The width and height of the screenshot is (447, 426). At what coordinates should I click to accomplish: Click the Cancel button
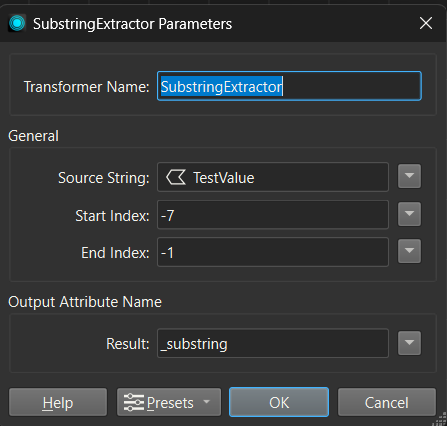pyautogui.click(x=387, y=402)
